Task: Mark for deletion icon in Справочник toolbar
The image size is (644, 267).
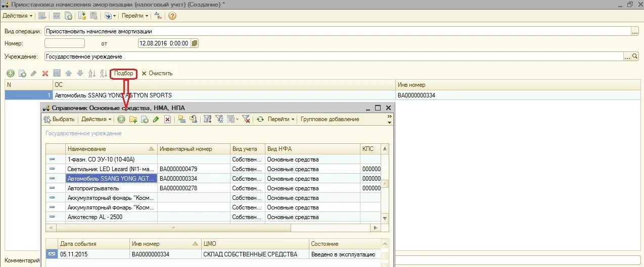Action: click(x=167, y=119)
